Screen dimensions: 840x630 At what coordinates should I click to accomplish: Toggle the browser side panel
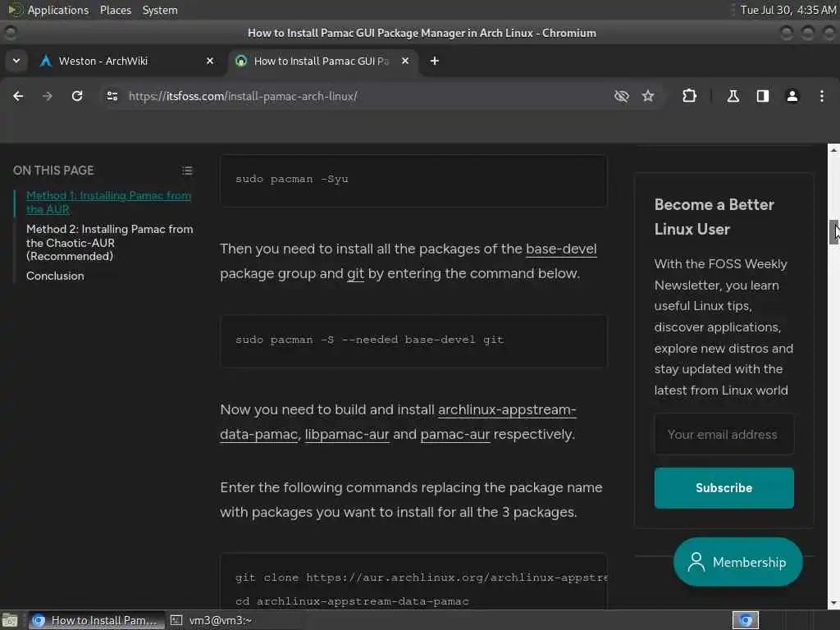763,96
